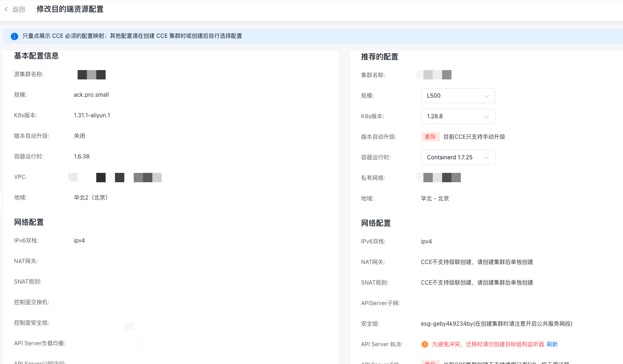The width and height of the screenshot is (623, 364).
Task: Click the back arrow icon
Action: (x=6, y=9)
